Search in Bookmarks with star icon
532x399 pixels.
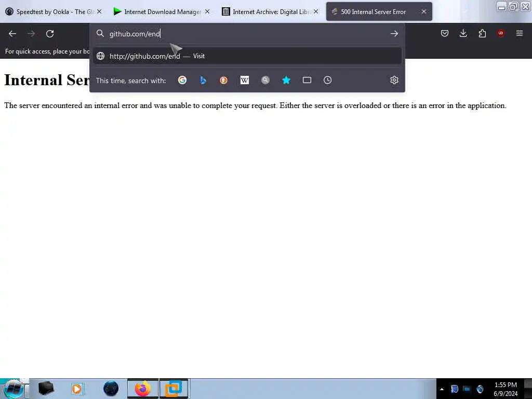[286, 80]
